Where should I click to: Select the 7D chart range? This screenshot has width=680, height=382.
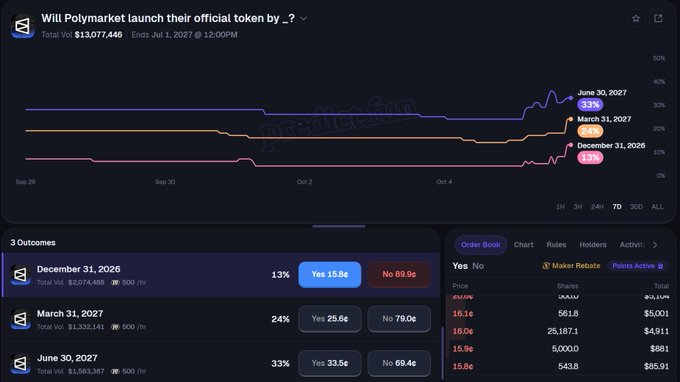tap(617, 207)
